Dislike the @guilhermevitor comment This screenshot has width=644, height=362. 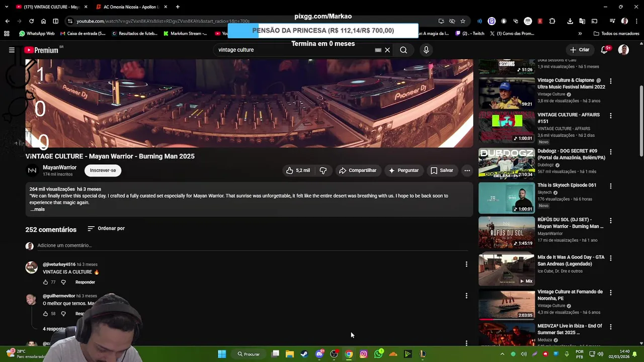tap(63, 314)
